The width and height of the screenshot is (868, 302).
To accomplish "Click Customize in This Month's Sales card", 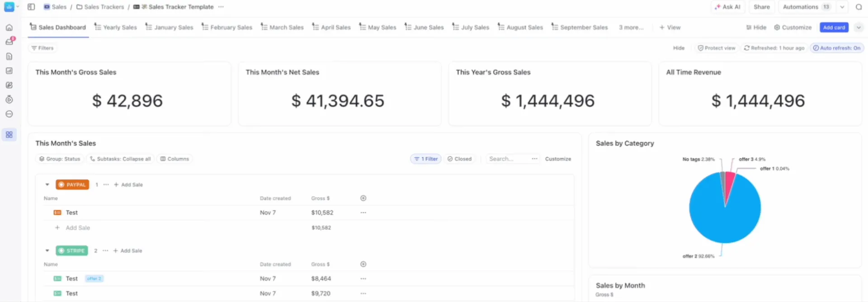I will point(558,159).
